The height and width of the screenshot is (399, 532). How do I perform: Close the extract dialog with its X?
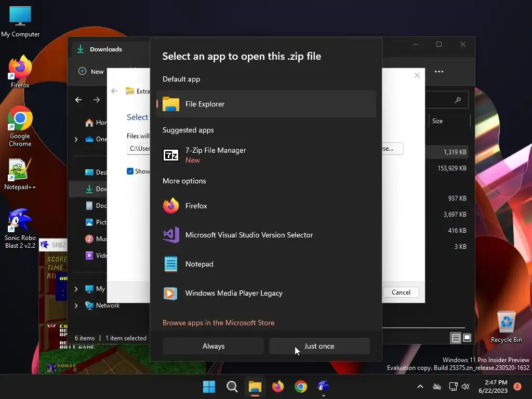point(417,75)
